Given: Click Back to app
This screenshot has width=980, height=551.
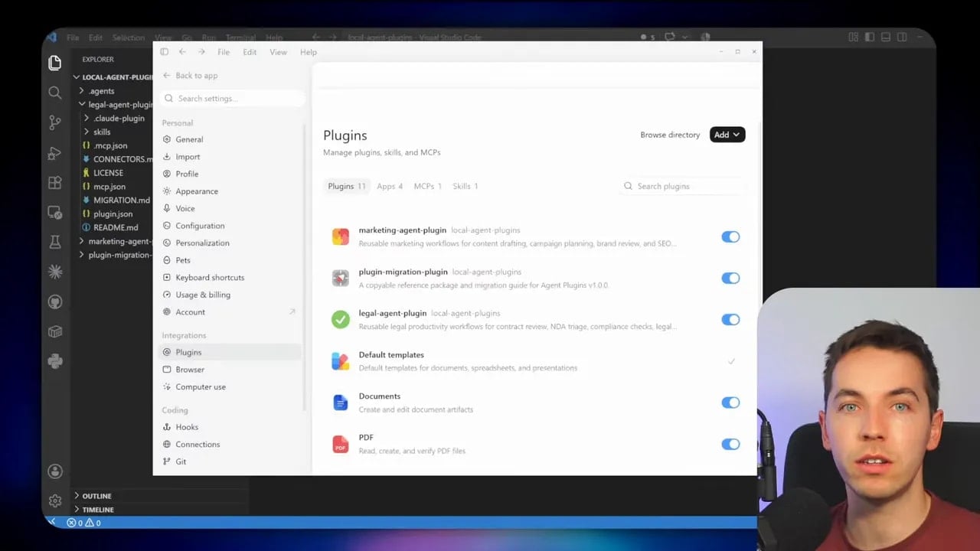Looking at the screenshot, I should 190,76.
